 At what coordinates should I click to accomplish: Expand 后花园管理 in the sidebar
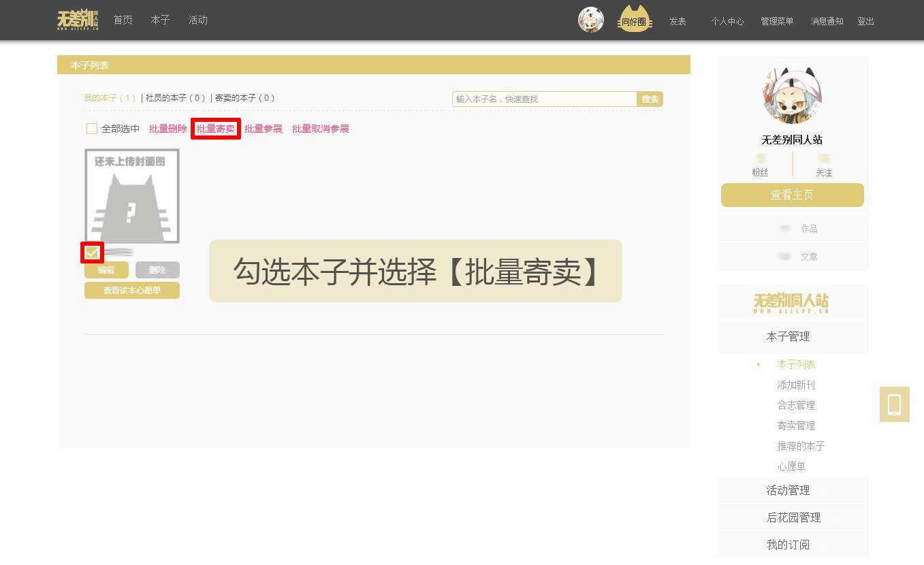tap(793, 517)
